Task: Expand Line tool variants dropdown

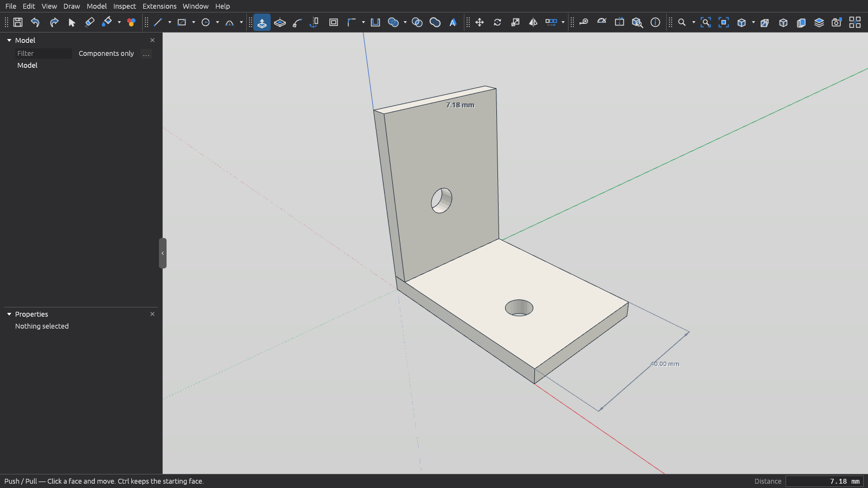Action: point(170,22)
